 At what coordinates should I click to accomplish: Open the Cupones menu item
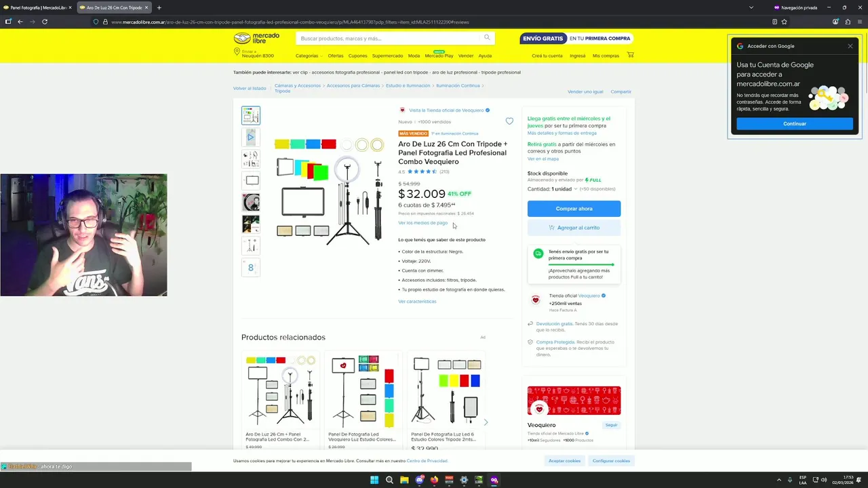tap(357, 56)
